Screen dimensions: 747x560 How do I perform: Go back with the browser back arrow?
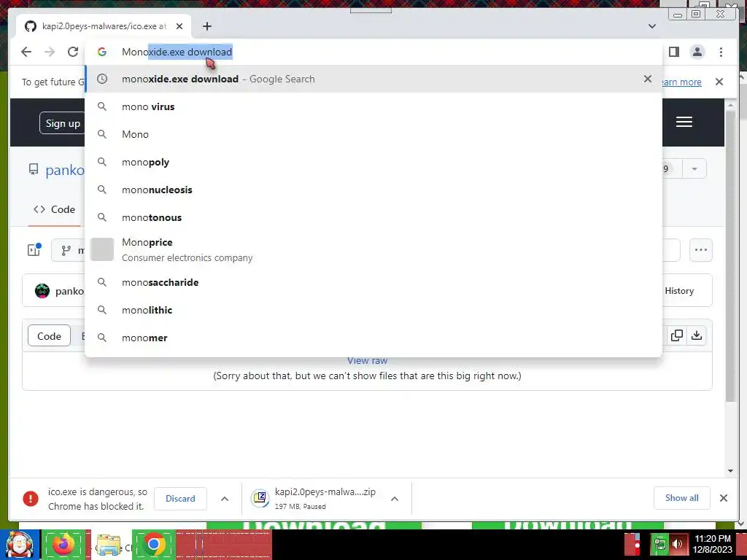[26, 52]
